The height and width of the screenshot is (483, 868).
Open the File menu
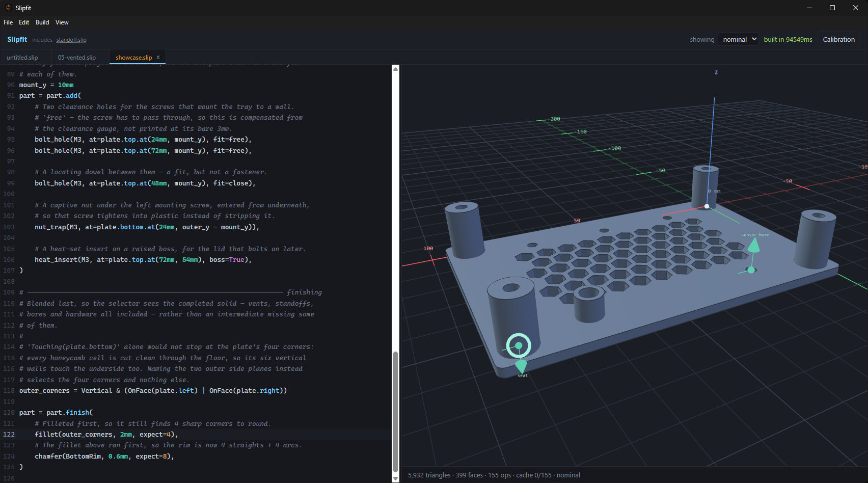pos(8,22)
